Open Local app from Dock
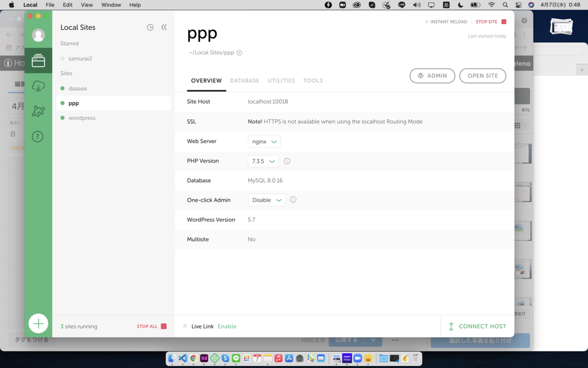The width and height of the screenshot is (588, 368). pyautogui.click(x=215, y=359)
